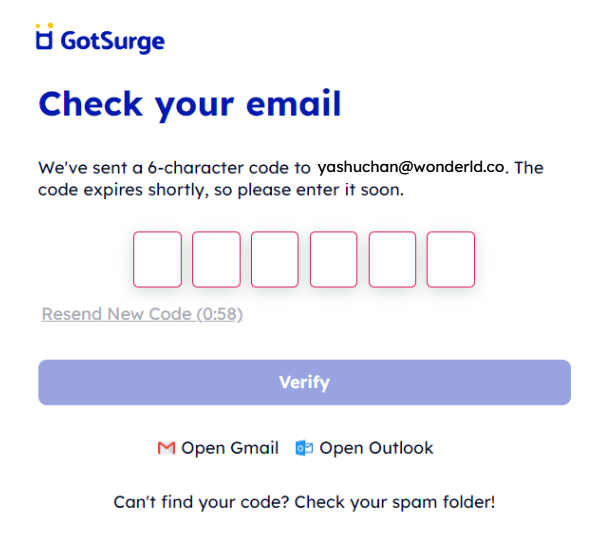The height and width of the screenshot is (555, 592).
Task: Click the red Gmail envelope icon
Action: (166, 448)
